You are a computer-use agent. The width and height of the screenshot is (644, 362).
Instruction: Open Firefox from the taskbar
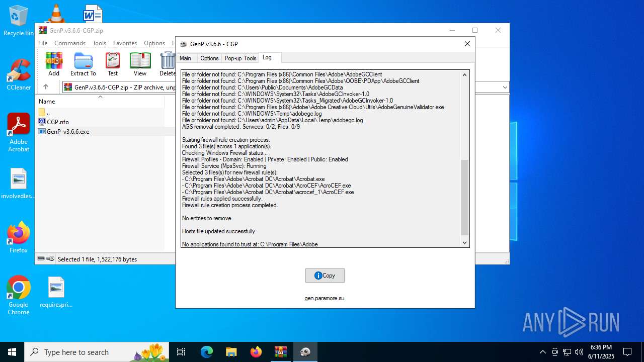[x=256, y=352]
